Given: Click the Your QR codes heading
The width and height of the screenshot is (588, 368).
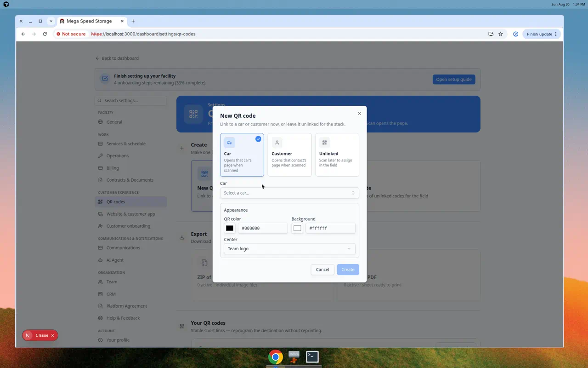Looking at the screenshot, I should pos(208,323).
